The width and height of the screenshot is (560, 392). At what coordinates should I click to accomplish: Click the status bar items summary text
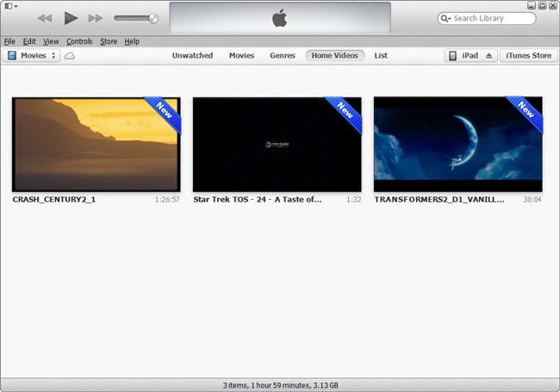[280, 386]
